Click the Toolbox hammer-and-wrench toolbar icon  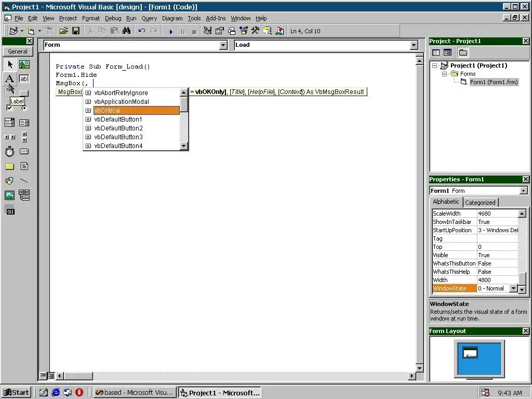point(256,31)
